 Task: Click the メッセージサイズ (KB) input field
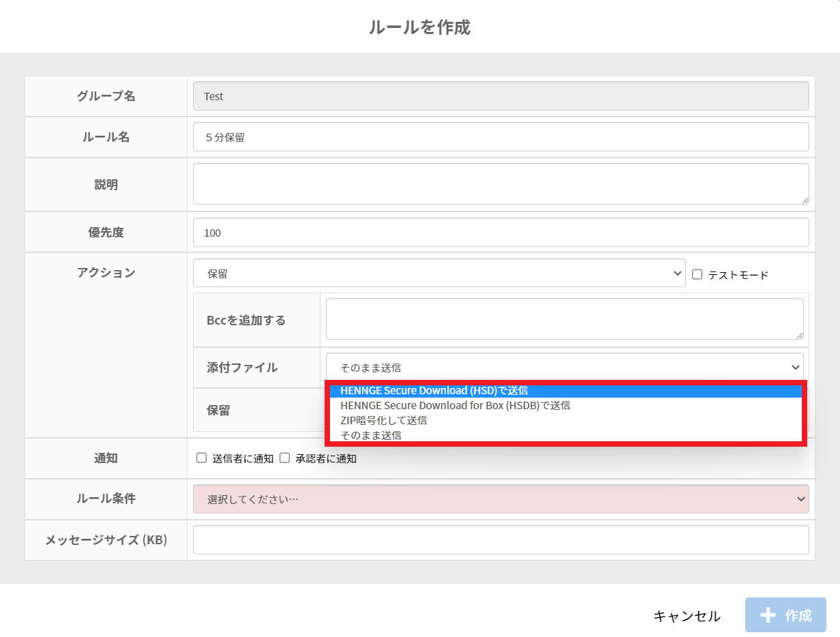[501, 540]
